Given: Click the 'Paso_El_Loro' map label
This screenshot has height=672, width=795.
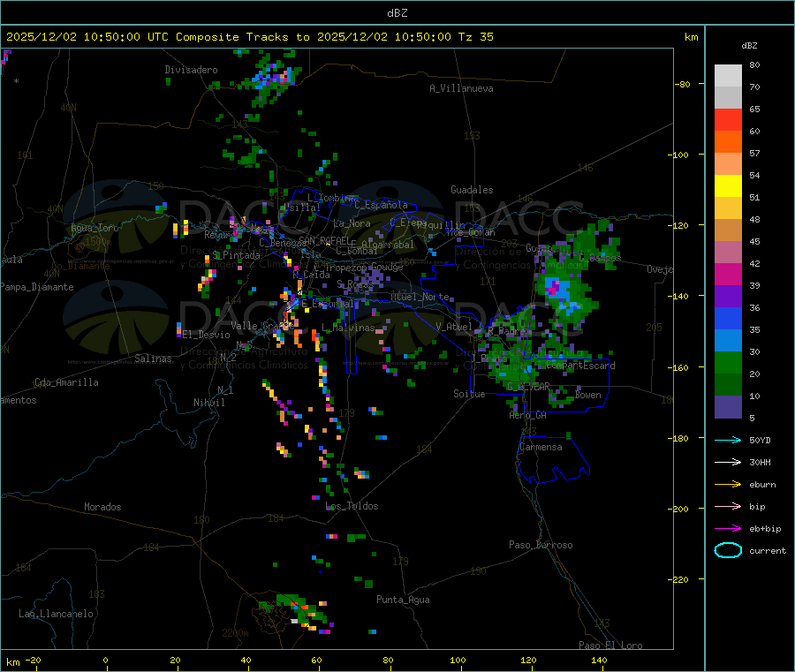Looking at the screenshot, I should pyautogui.click(x=611, y=646).
